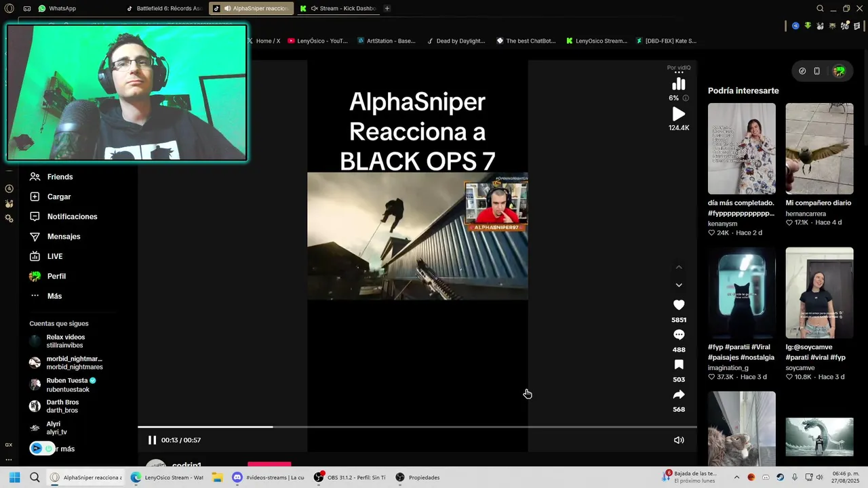The height and width of the screenshot is (488, 868).
Task: Click the blue round extension icon
Action: pyautogui.click(x=795, y=26)
